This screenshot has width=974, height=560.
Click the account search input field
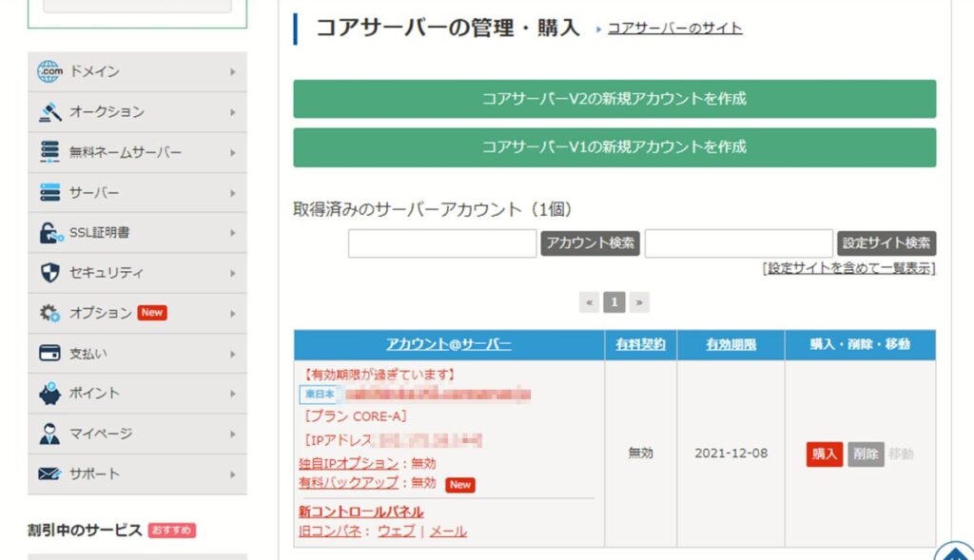[442, 242]
